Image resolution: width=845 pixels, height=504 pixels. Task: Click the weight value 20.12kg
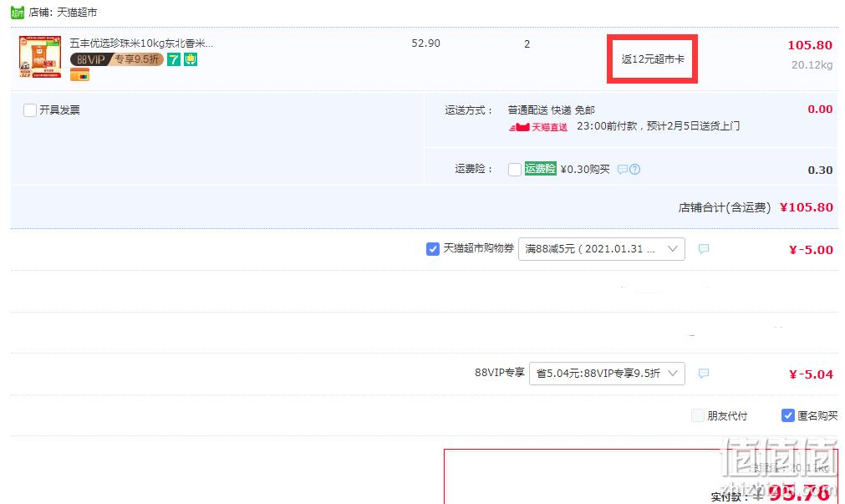(812, 64)
